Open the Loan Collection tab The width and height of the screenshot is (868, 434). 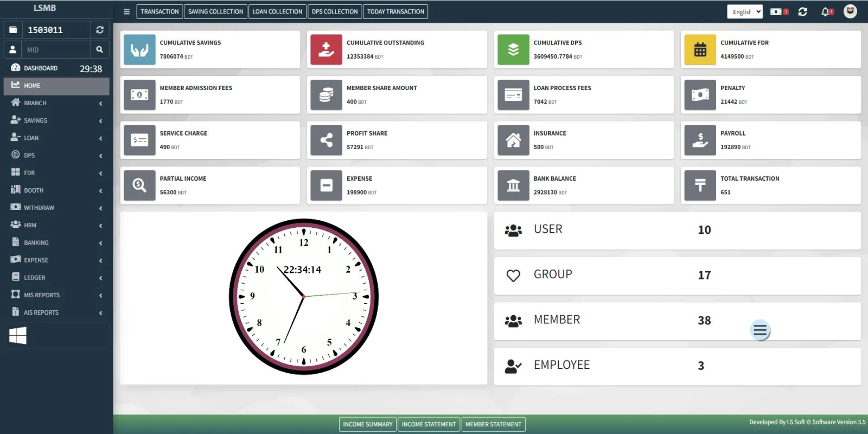pyautogui.click(x=277, y=11)
